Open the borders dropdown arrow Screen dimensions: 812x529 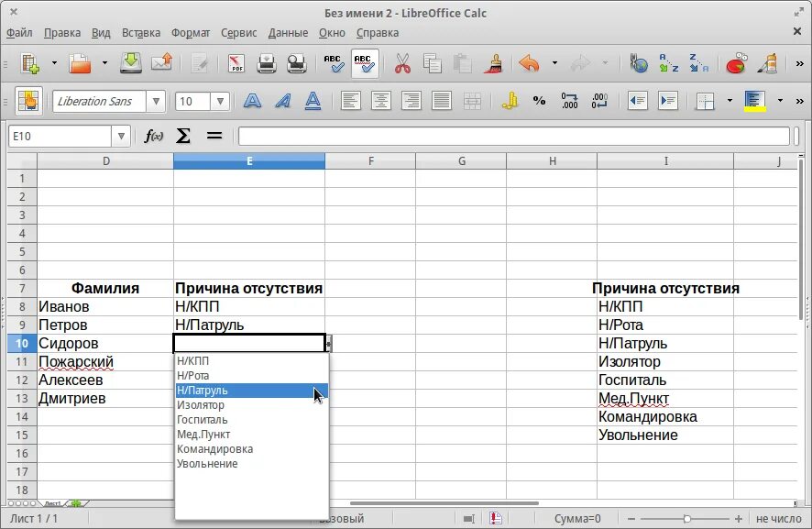coord(730,101)
